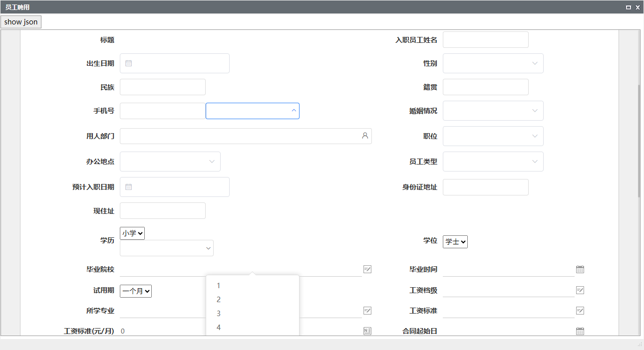The height and width of the screenshot is (350, 644).
Task: Open the 学历 select showing 小学
Action: [132, 233]
